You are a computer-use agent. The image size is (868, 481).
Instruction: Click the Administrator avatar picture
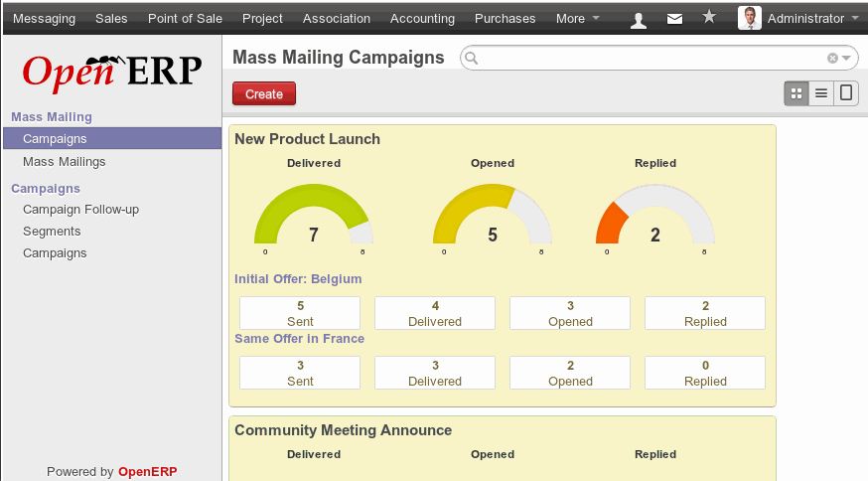[750, 18]
